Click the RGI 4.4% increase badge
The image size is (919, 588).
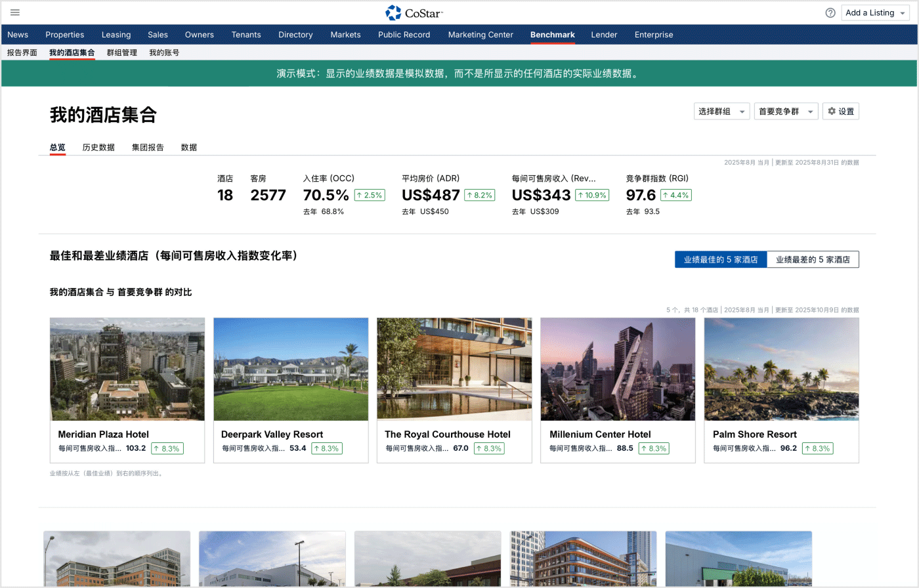(x=675, y=195)
